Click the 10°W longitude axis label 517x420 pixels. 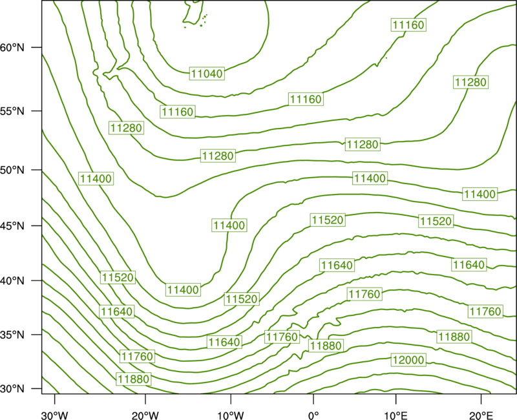231,415
